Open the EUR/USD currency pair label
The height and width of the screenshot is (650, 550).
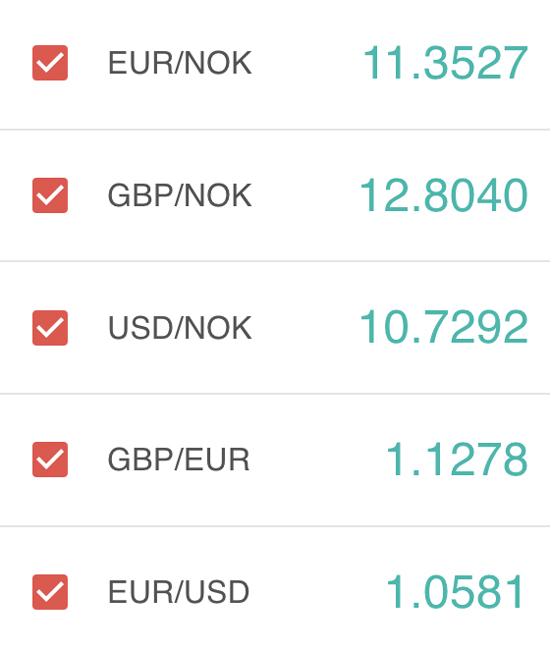coord(179,592)
